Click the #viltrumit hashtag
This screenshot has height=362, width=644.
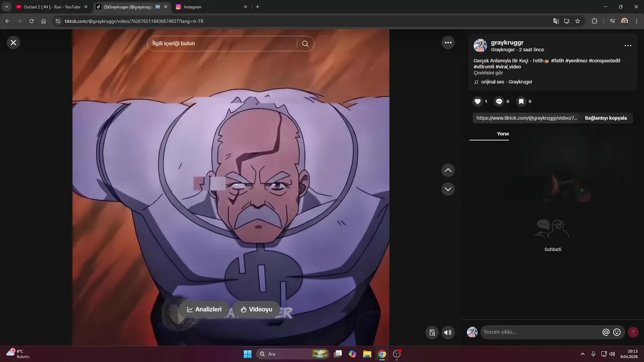(x=484, y=67)
